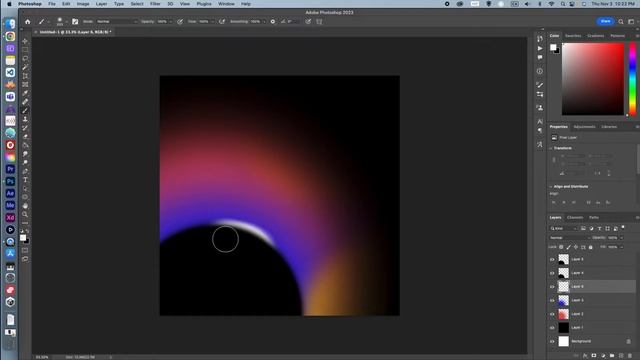Click the blue Share button
This screenshot has height=360, width=640.
coord(606,21)
